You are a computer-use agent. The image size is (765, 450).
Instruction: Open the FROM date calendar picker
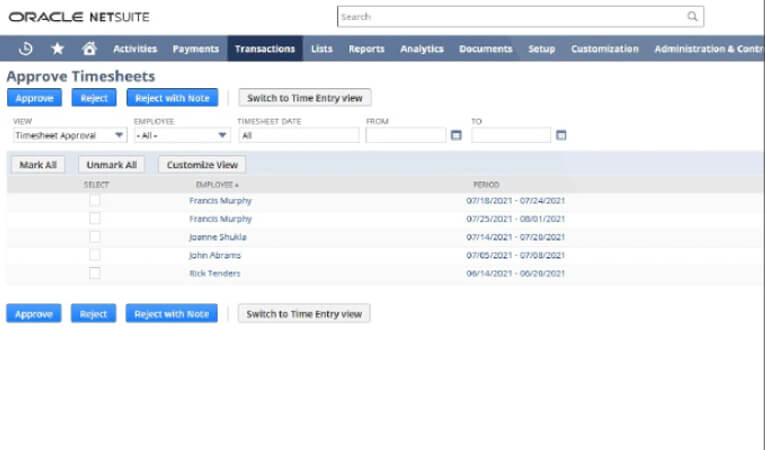point(456,135)
